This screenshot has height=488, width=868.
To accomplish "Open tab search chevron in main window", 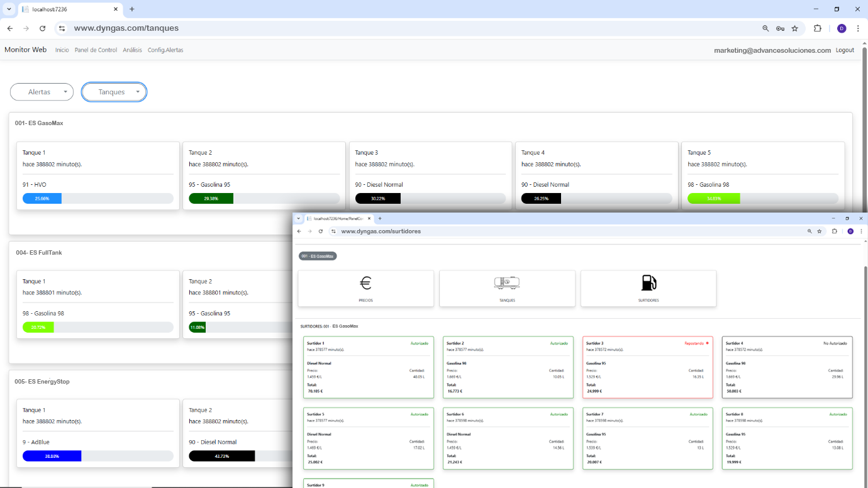I will coord(9,9).
